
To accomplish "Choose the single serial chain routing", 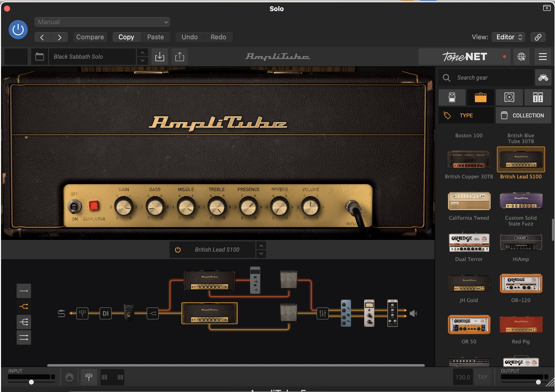I will click(24, 291).
